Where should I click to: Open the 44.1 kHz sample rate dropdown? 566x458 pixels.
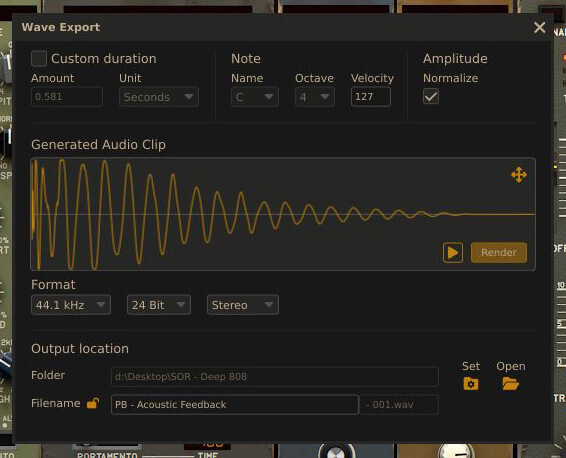(71, 305)
